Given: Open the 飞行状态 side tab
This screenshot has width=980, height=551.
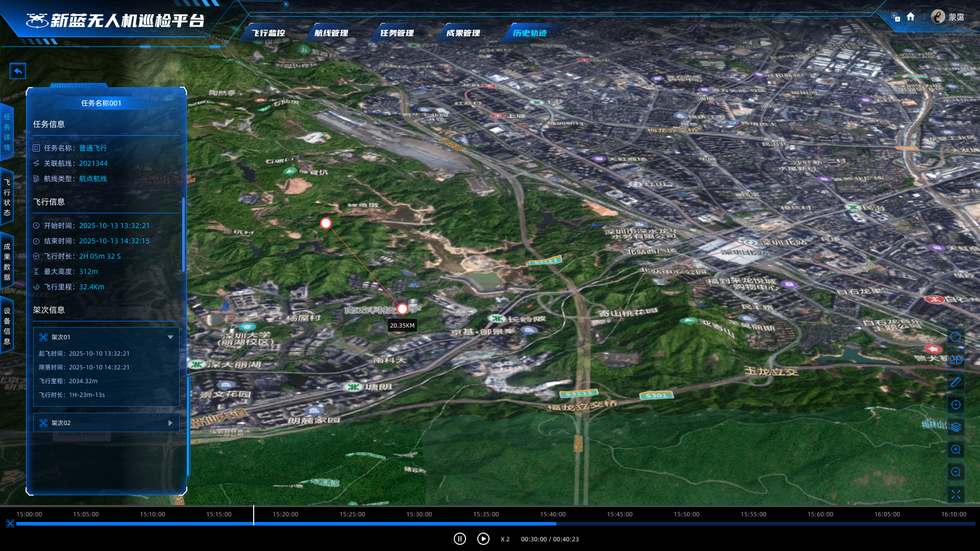Looking at the screenshot, I should [x=7, y=197].
